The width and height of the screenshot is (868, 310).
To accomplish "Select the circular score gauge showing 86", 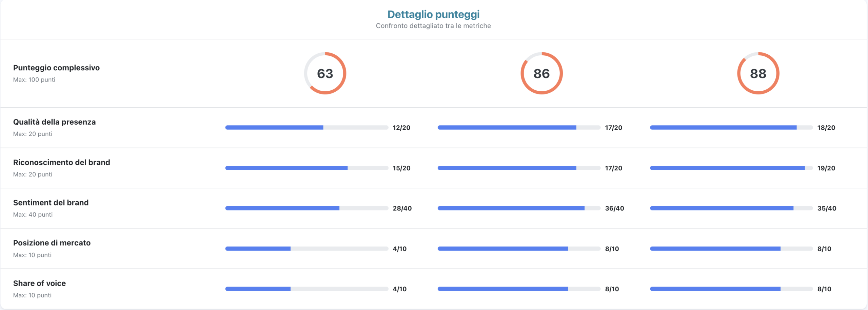I will tap(541, 73).
